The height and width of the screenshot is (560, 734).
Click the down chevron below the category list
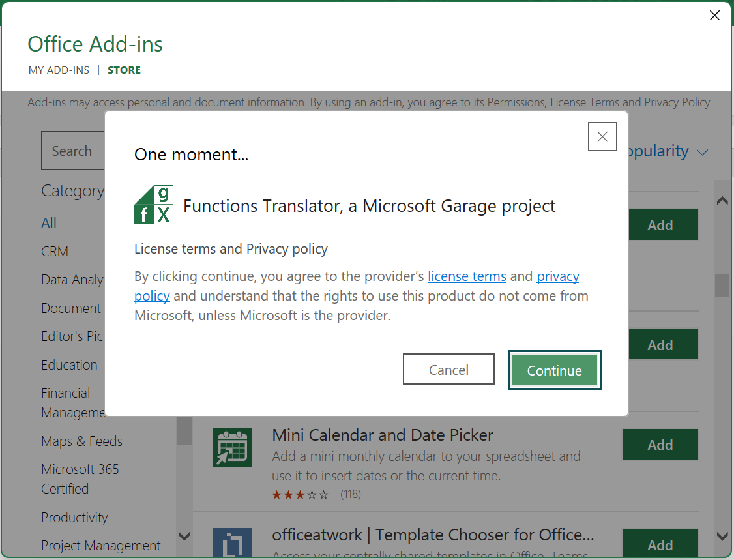[184, 537]
